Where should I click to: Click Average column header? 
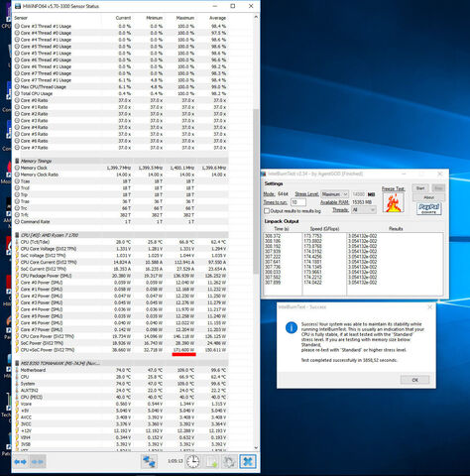pos(217,18)
